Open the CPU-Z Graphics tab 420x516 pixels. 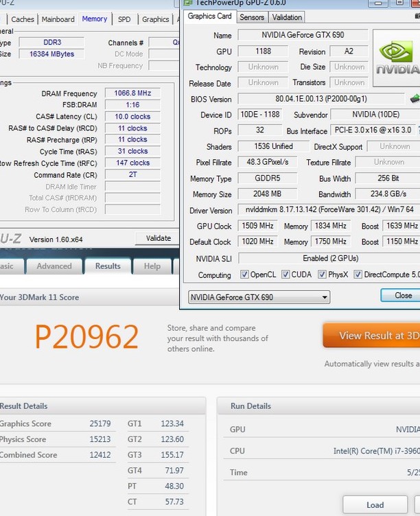click(x=155, y=19)
